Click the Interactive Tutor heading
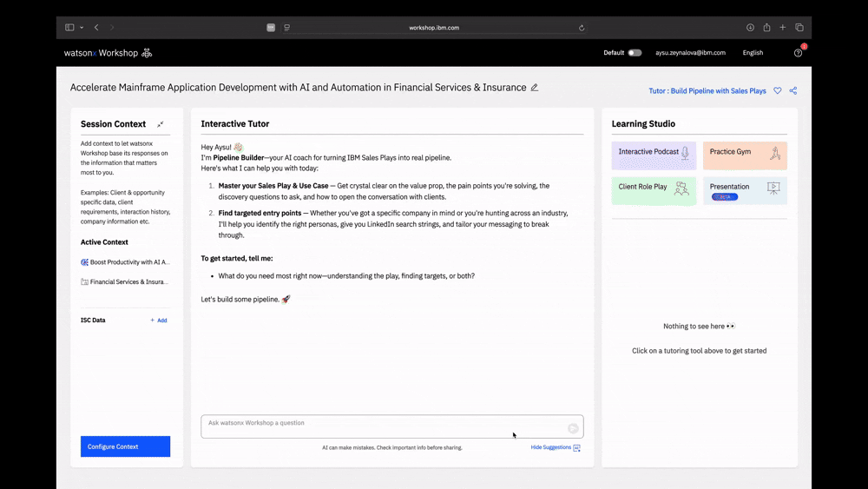The image size is (868, 489). coord(235,124)
